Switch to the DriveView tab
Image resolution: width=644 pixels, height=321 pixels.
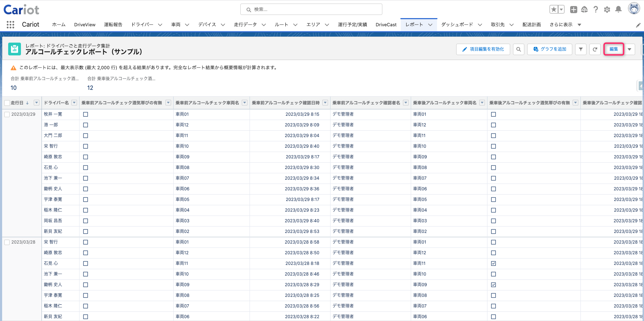[85, 25]
